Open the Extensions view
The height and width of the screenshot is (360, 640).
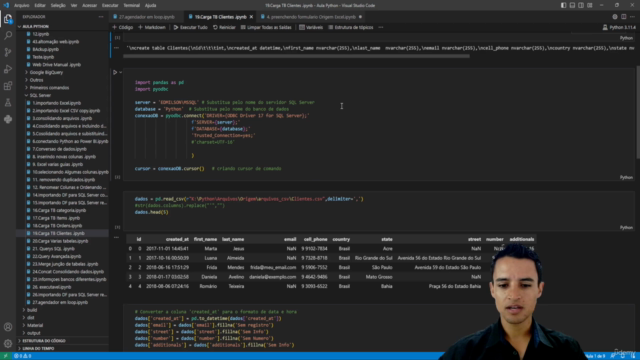[8, 86]
